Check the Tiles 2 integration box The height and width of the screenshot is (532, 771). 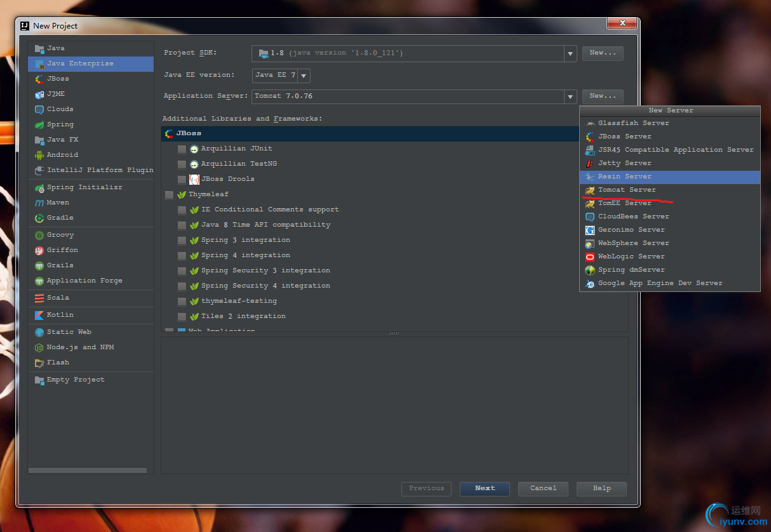(x=182, y=317)
